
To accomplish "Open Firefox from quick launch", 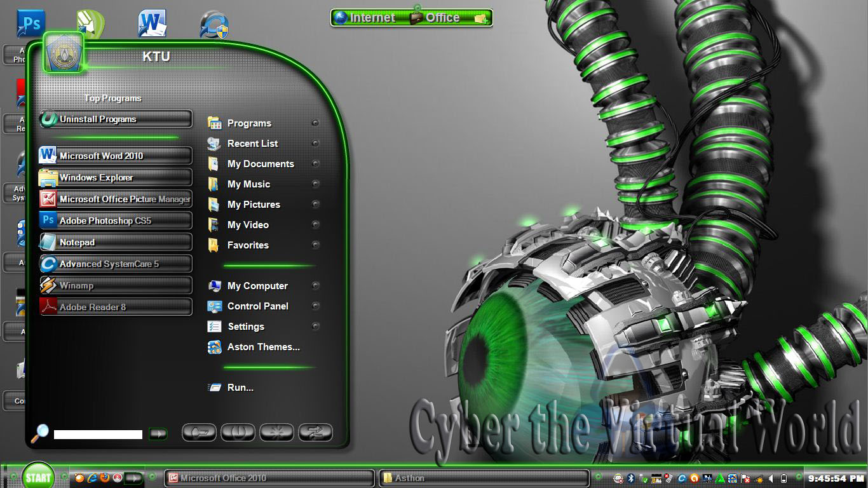I will [x=105, y=478].
